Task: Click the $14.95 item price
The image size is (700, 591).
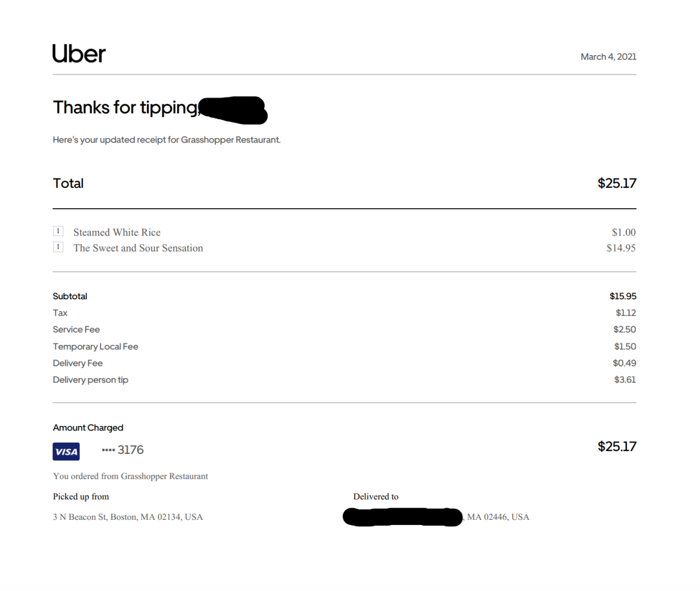Action: [621, 248]
